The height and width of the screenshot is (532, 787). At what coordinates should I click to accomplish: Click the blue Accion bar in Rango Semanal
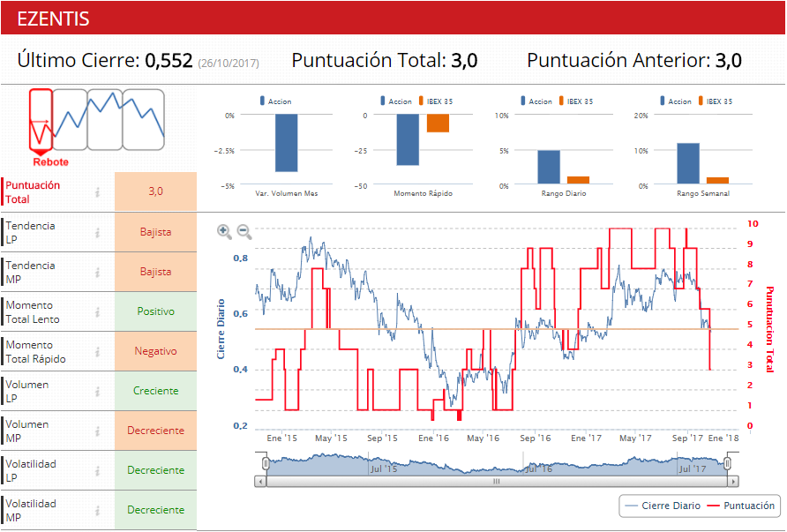point(688,163)
